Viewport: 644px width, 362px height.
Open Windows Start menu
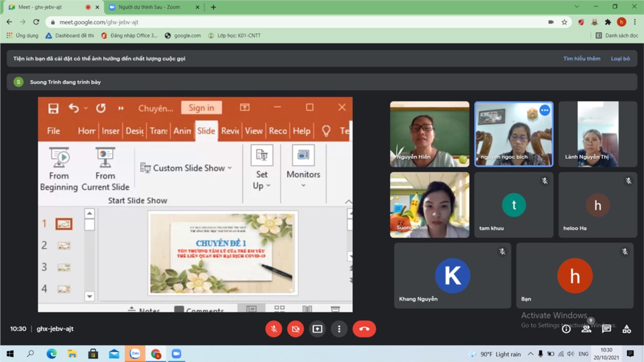pos(10,354)
